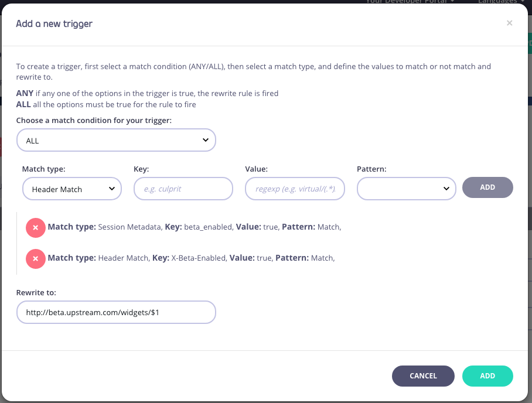Image resolution: width=532 pixels, height=403 pixels.
Task: Open the Languages menu
Action: tap(499, 2)
